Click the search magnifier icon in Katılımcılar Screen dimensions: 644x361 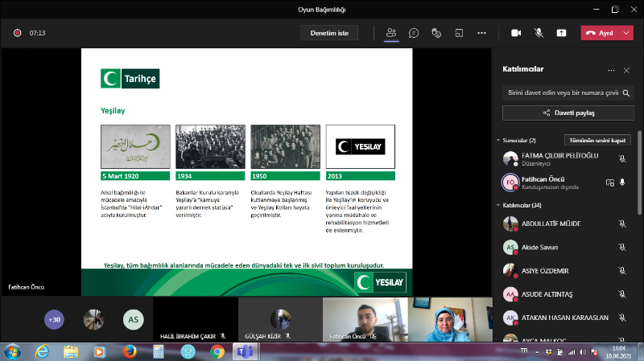[x=626, y=92]
